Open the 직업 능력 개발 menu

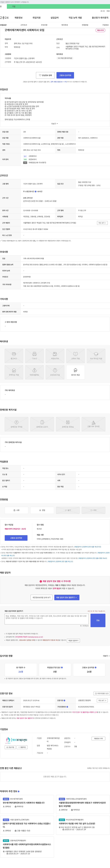tap(75, 17)
